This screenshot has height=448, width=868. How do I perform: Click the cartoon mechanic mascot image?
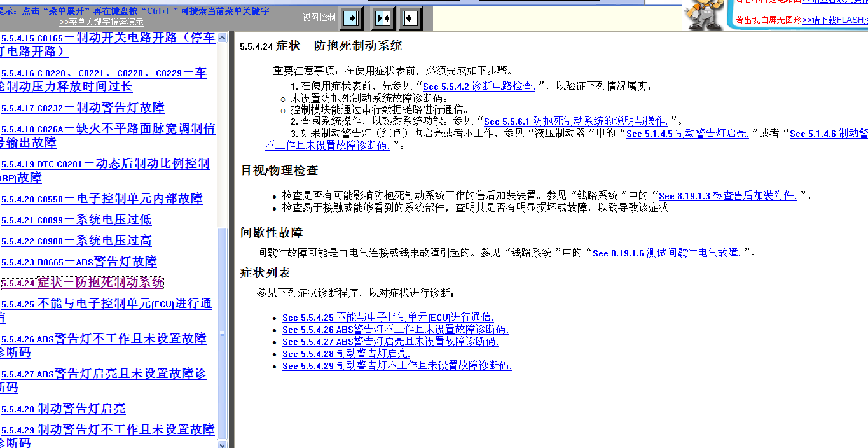click(x=705, y=15)
